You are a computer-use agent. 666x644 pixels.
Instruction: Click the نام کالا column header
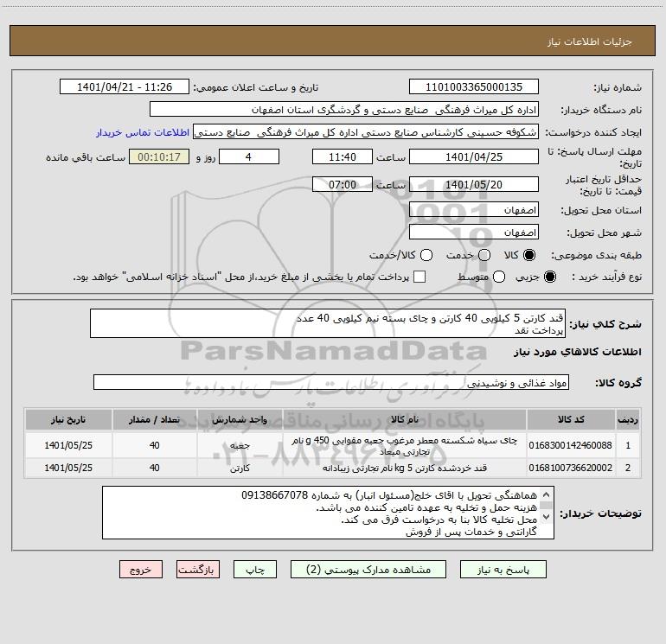pos(405,419)
